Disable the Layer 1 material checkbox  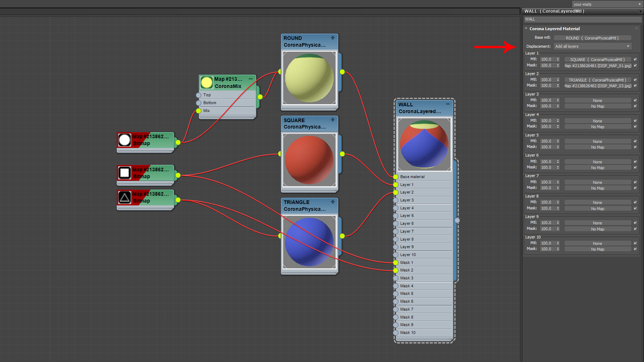(x=635, y=59)
